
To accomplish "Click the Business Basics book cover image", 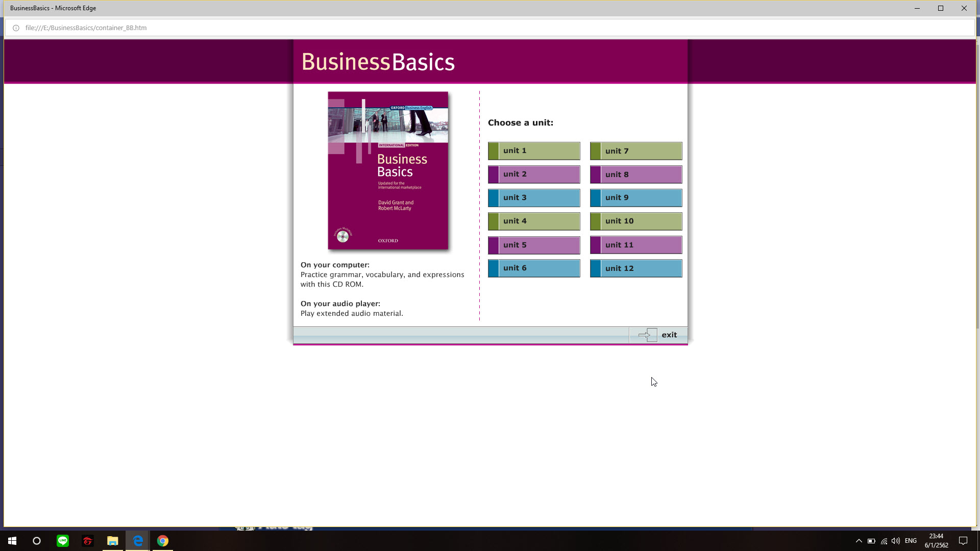I will 388,170.
